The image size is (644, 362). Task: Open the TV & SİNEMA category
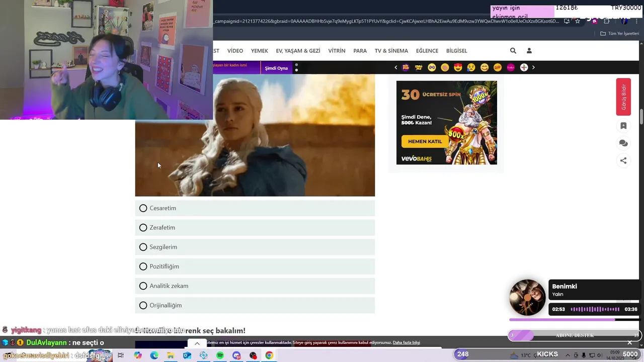click(x=391, y=51)
